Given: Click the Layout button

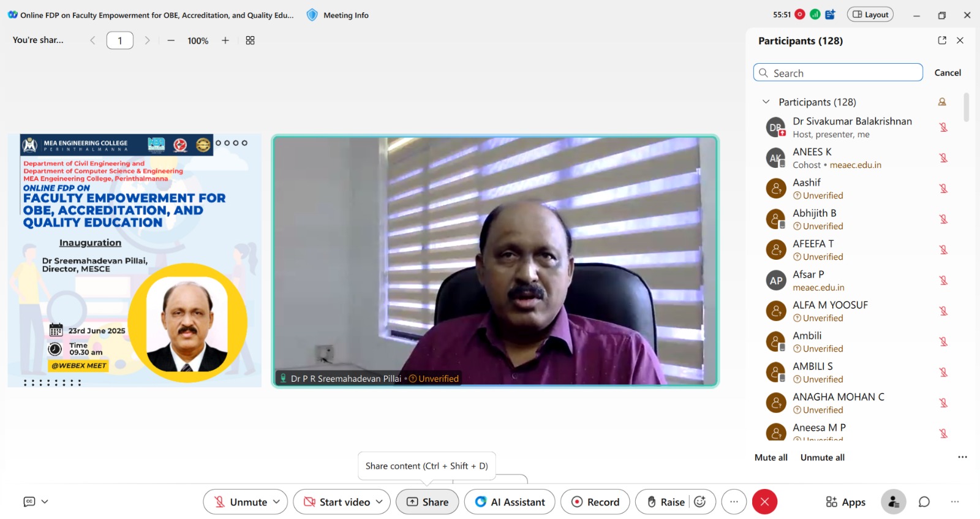Looking at the screenshot, I should pyautogui.click(x=870, y=15).
